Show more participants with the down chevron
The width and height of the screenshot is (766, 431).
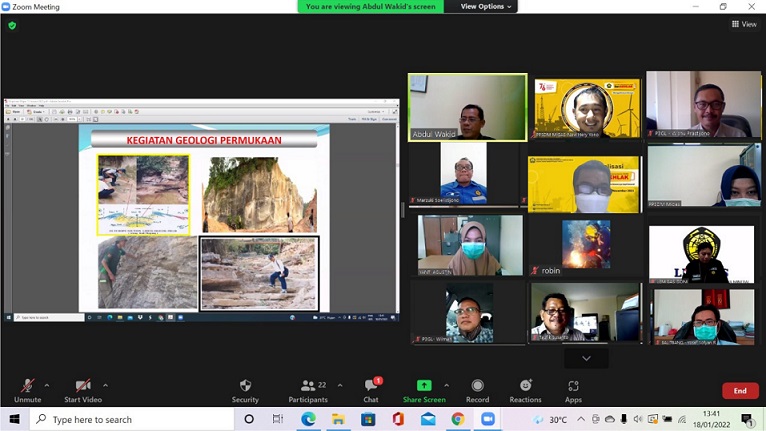tap(586, 358)
